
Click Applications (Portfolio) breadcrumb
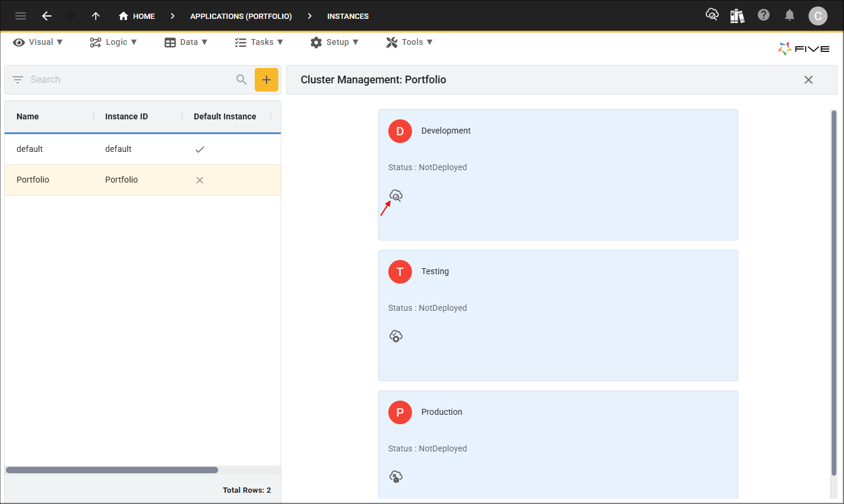[241, 16]
